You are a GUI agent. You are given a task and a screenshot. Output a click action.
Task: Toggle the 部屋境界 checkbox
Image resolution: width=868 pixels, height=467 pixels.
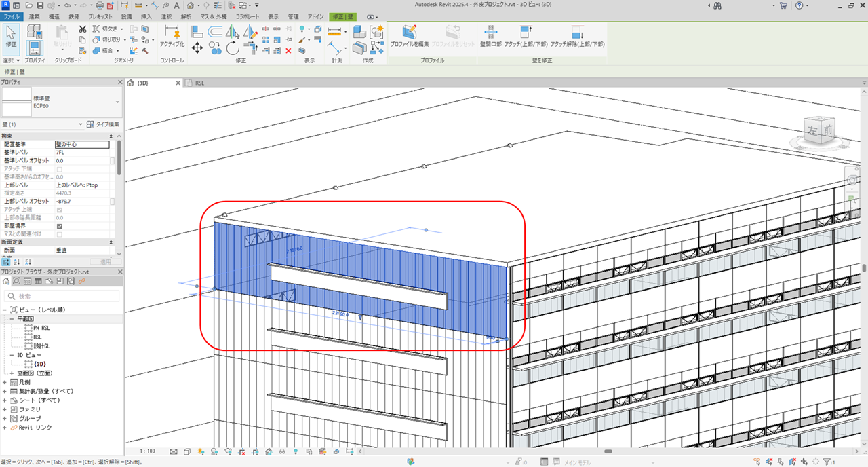60,226
